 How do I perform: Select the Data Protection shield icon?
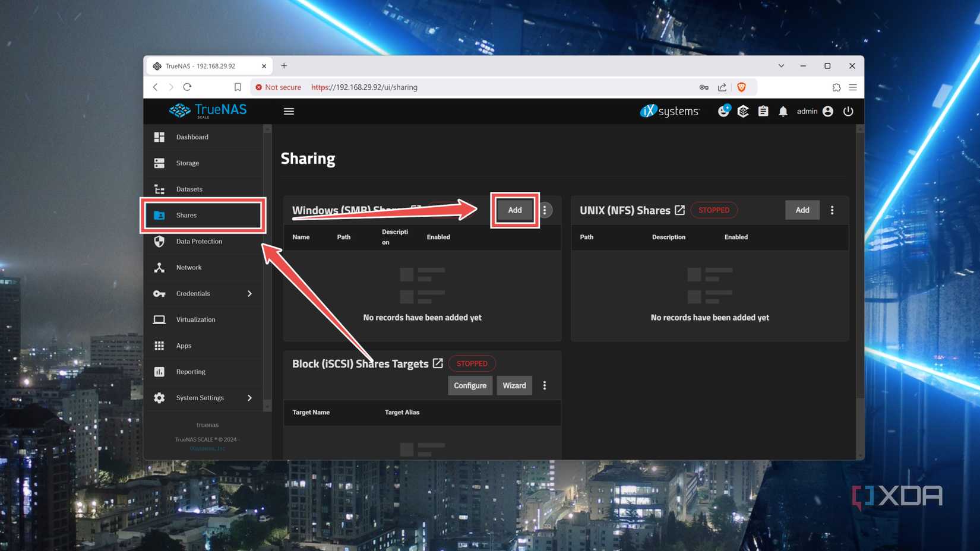coord(159,241)
